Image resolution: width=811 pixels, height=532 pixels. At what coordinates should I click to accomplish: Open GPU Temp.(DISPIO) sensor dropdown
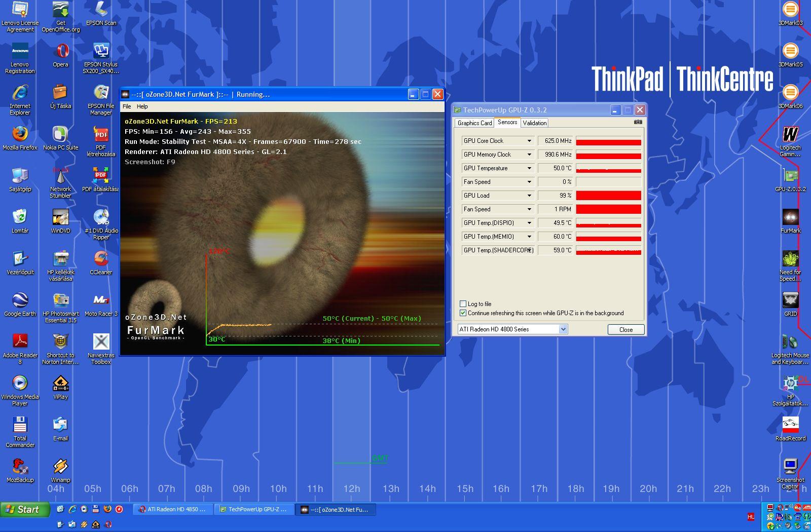tap(529, 223)
